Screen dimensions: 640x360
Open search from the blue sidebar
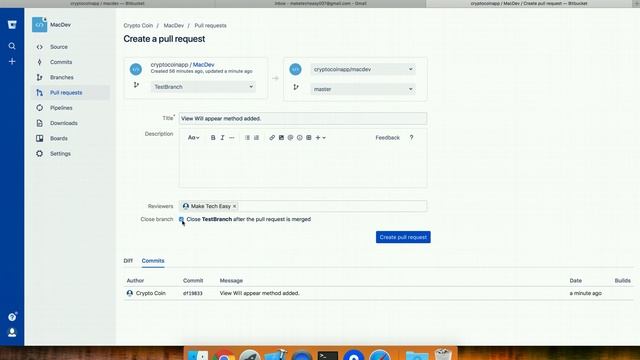(x=12, y=46)
